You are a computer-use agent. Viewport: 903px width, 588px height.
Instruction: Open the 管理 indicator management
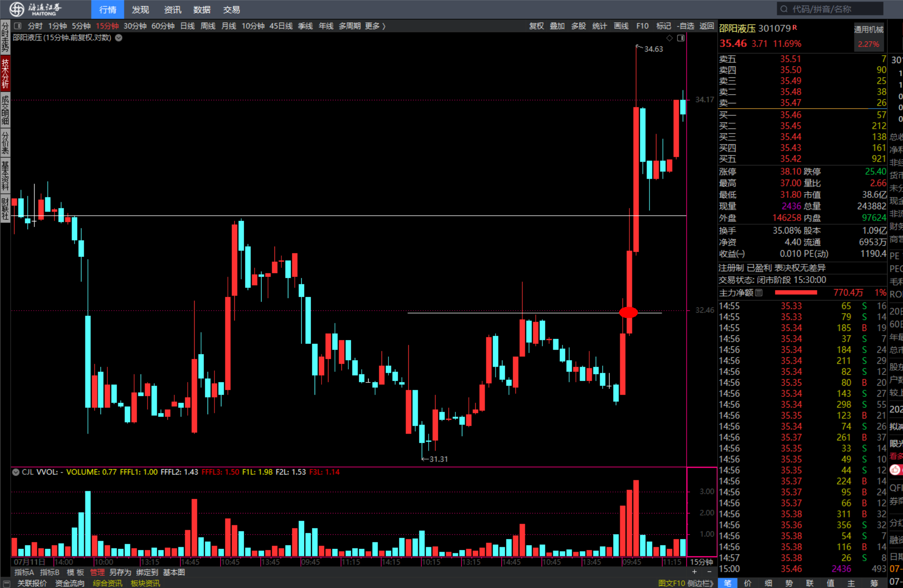pyautogui.click(x=97, y=572)
